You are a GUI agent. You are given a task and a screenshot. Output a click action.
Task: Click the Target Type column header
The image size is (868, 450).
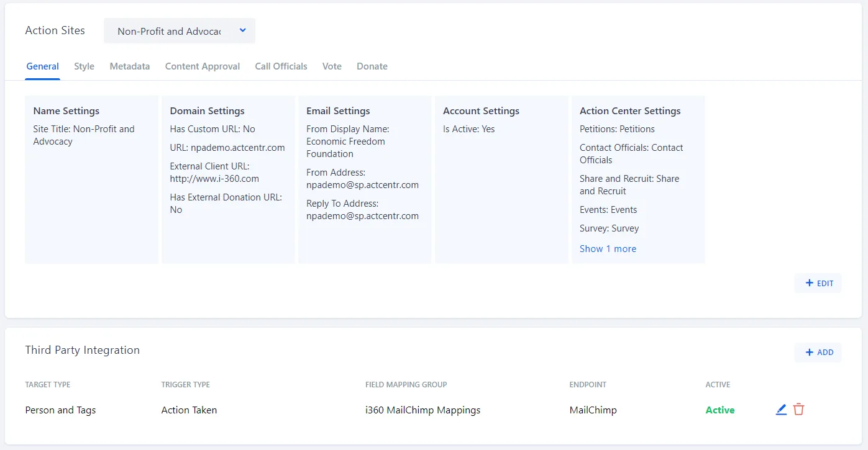48,385
